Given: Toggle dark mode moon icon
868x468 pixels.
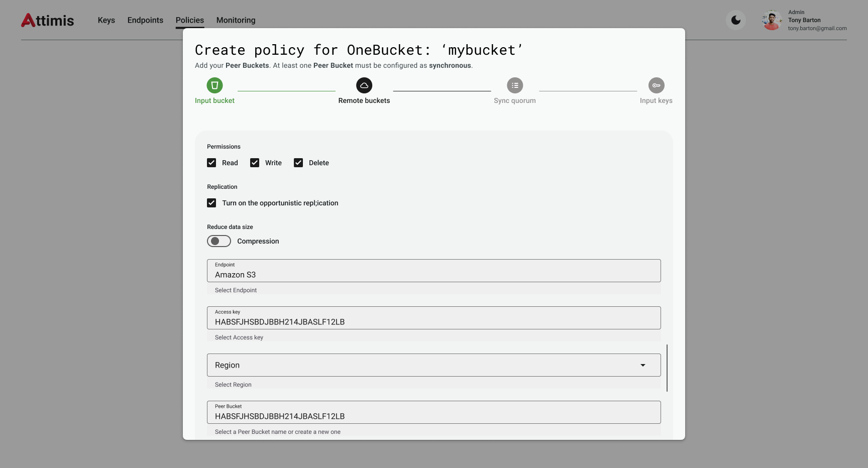Looking at the screenshot, I should pyautogui.click(x=736, y=20).
